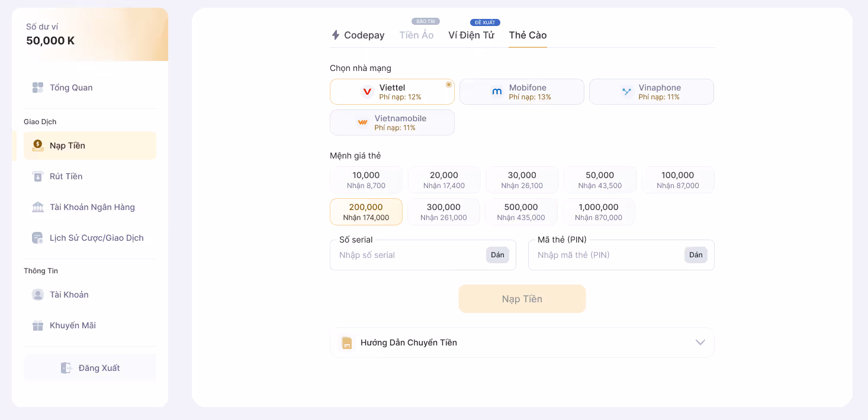
Task: Click the Đăng Xuất door icon
Action: (66, 368)
